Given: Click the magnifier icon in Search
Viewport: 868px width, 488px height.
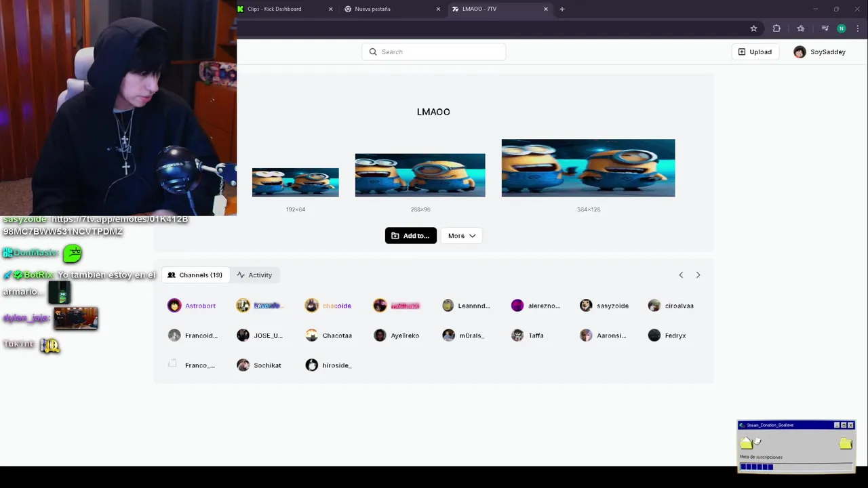Looking at the screenshot, I should coord(373,52).
